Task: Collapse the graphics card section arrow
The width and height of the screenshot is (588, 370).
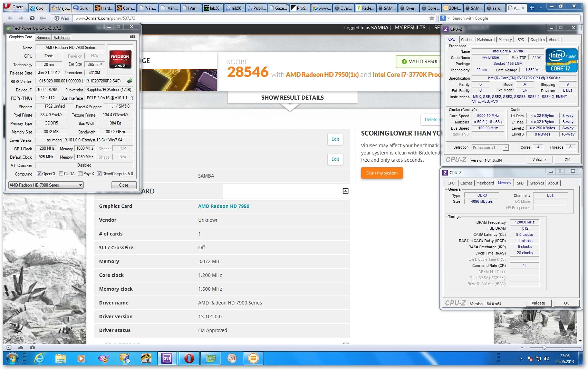Action: coord(345,191)
